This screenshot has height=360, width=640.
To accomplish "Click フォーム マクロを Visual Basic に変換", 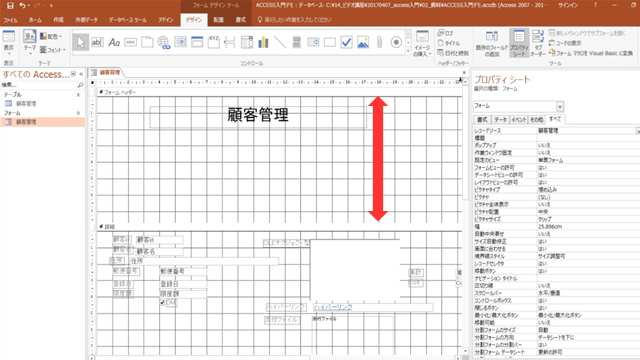I will point(591,53).
